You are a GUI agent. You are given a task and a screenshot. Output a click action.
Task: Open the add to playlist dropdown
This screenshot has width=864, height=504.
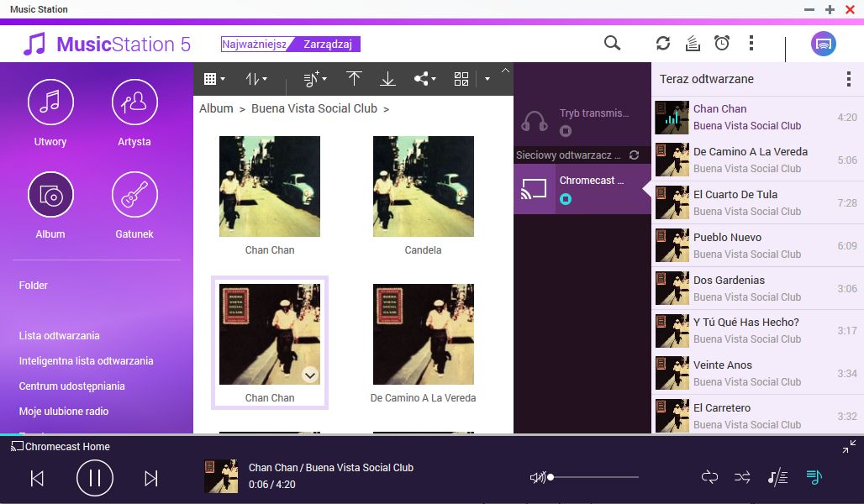pos(315,79)
